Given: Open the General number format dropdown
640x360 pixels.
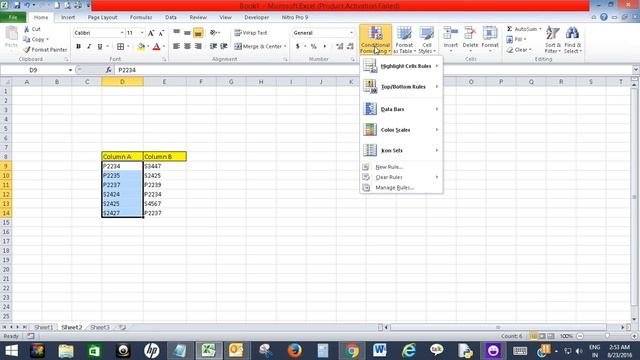Looking at the screenshot, I should point(351,33).
